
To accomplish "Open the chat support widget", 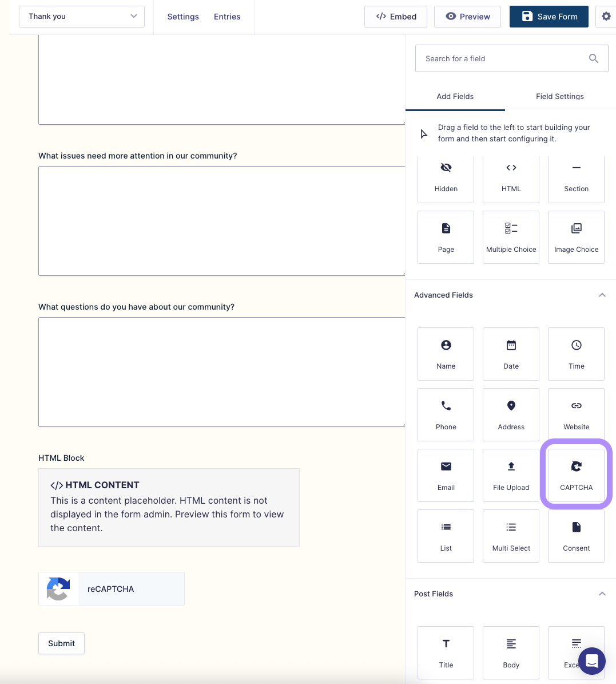I will coord(591,661).
